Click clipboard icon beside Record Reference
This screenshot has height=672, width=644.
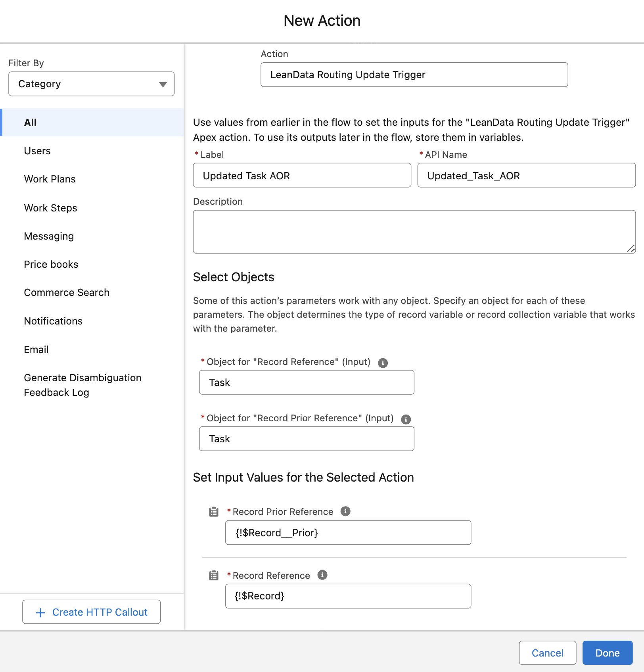coord(214,575)
